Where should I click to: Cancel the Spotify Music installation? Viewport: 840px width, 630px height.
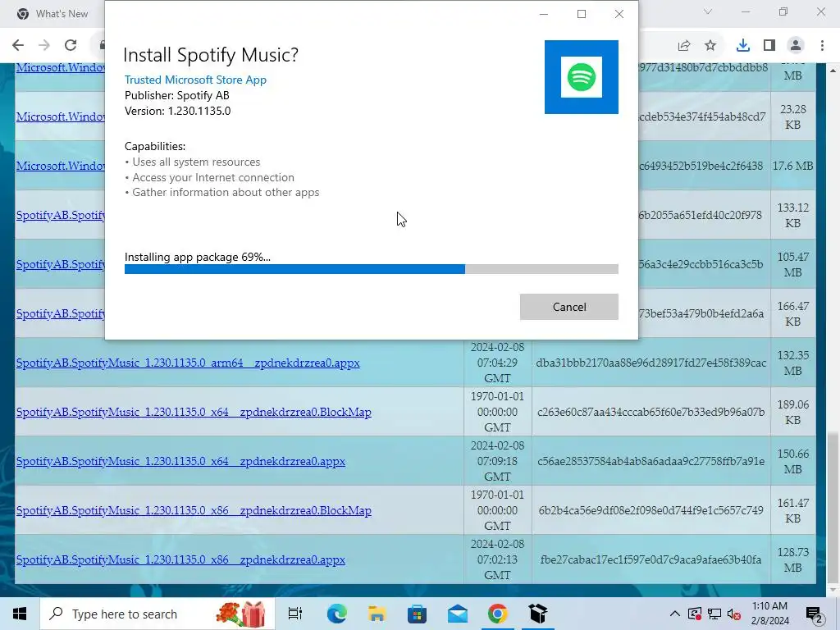click(x=569, y=307)
